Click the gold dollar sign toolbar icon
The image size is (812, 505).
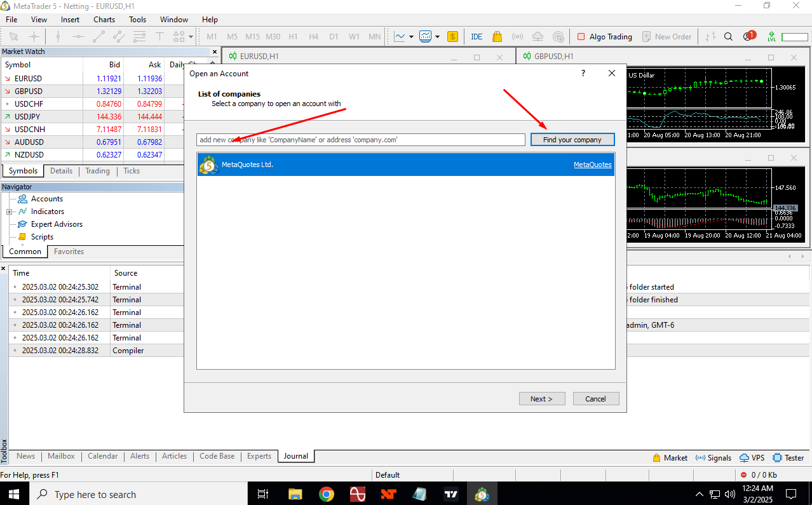452,37
